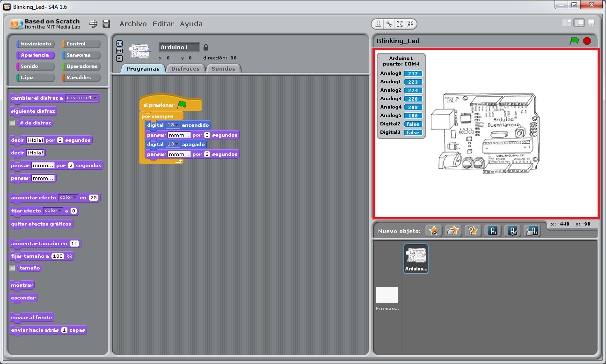Switch to small stage view
The width and height of the screenshot is (606, 364).
[x=567, y=22]
